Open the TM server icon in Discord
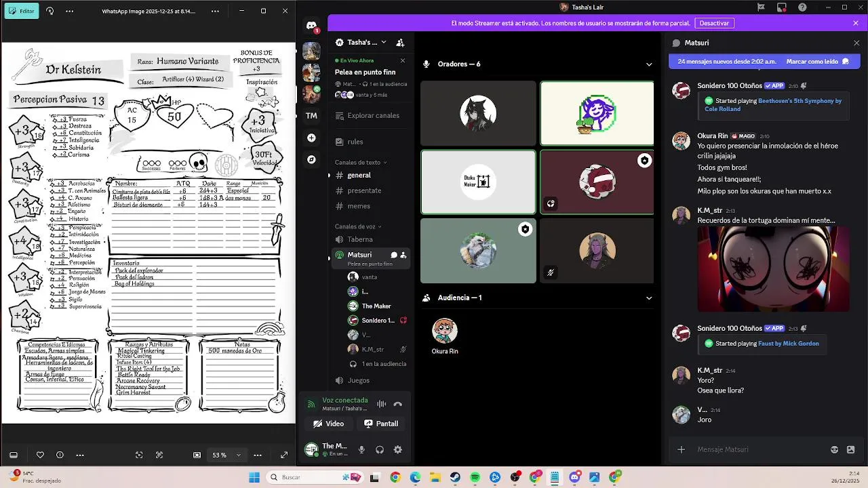The height and width of the screenshot is (488, 868). [x=311, y=116]
